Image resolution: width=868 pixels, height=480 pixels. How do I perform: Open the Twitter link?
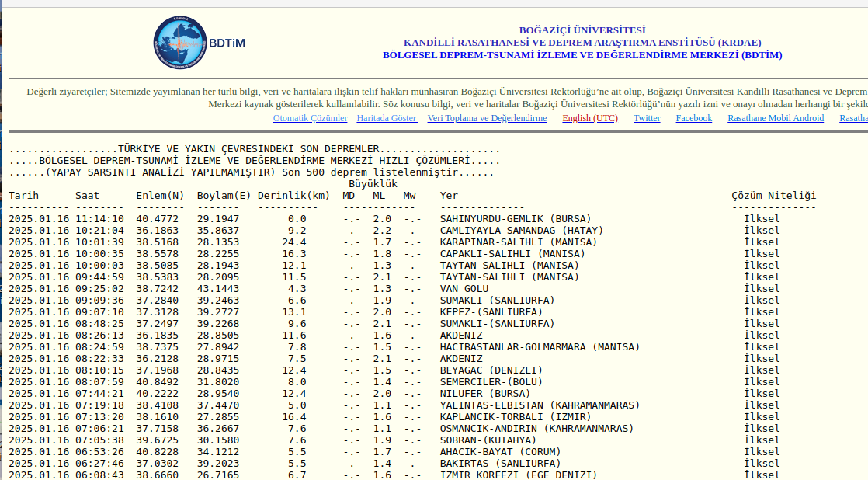coord(647,118)
